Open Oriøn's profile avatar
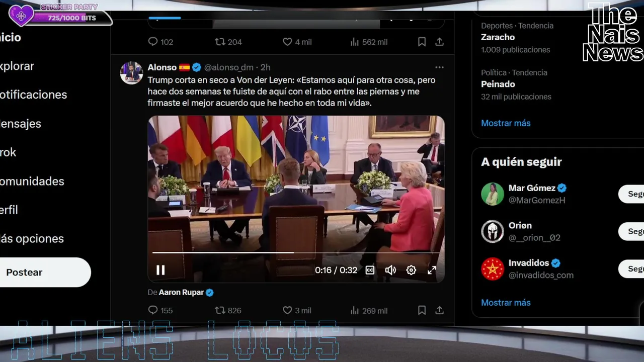Viewport: 644px width, 362px height. tap(493, 231)
